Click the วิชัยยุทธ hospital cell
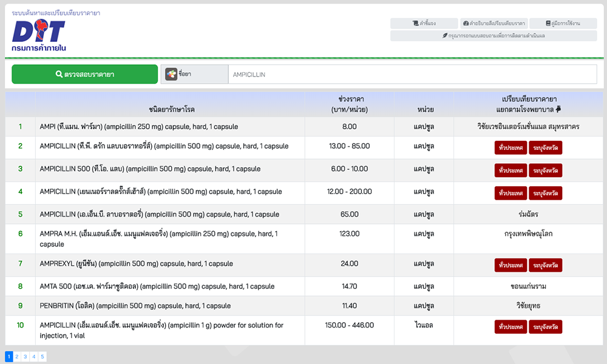This screenshot has height=364, width=607. 529,306
